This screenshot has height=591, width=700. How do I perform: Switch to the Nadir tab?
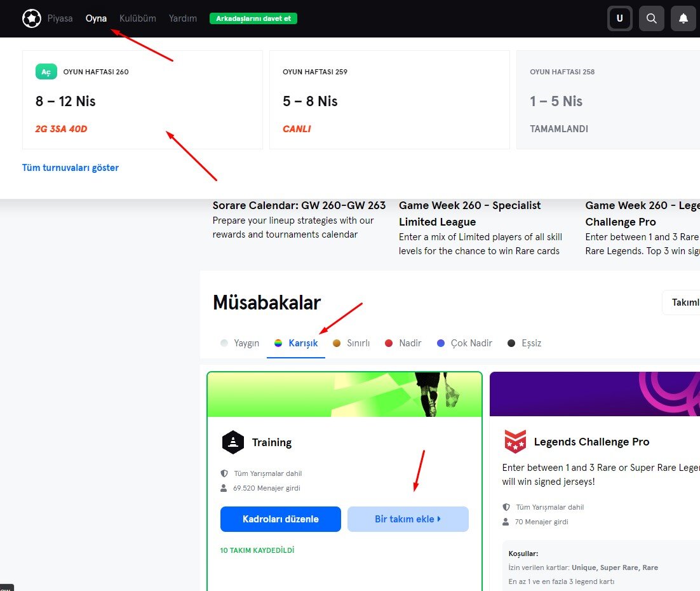click(x=403, y=343)
